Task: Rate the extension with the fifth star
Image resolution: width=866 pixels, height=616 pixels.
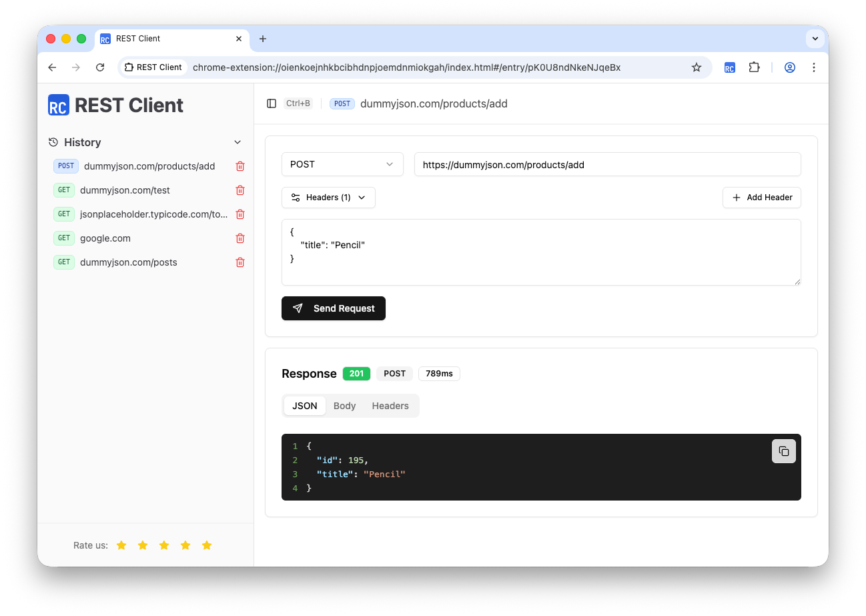Action: pyautogui.click(x=207, y=545)
